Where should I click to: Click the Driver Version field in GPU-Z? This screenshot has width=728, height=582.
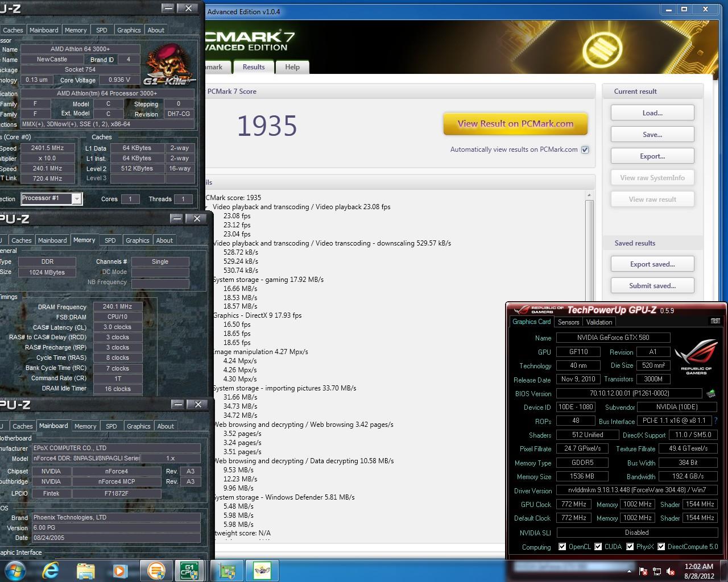coord(636,490)
